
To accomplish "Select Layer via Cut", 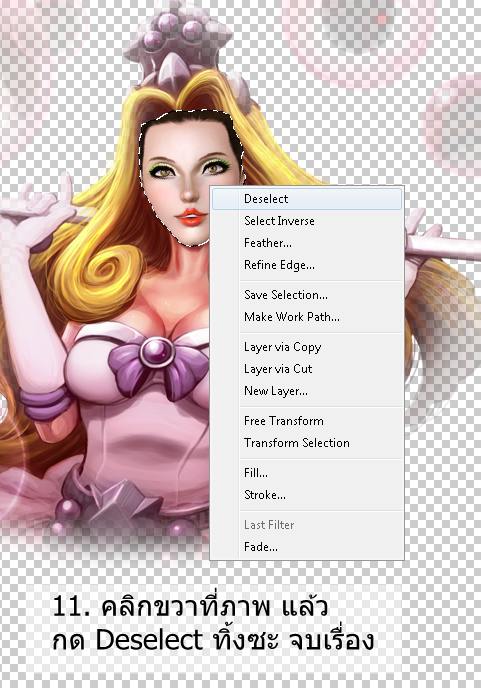I will point(307,369).
